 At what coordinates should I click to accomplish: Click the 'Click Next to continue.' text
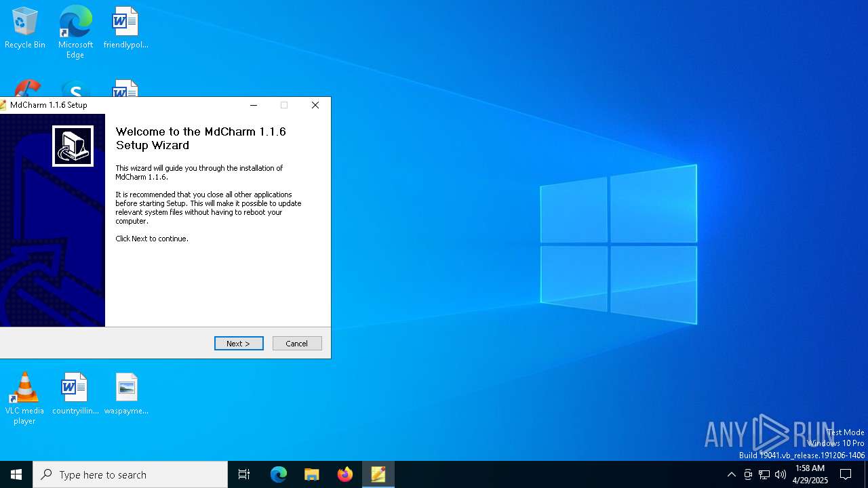[x=152, y=239]
